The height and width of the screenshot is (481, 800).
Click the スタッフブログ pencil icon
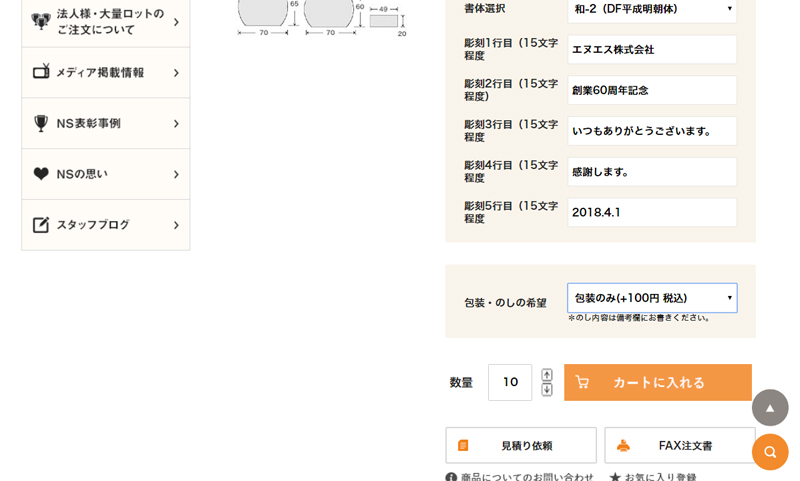pos(41,225)
